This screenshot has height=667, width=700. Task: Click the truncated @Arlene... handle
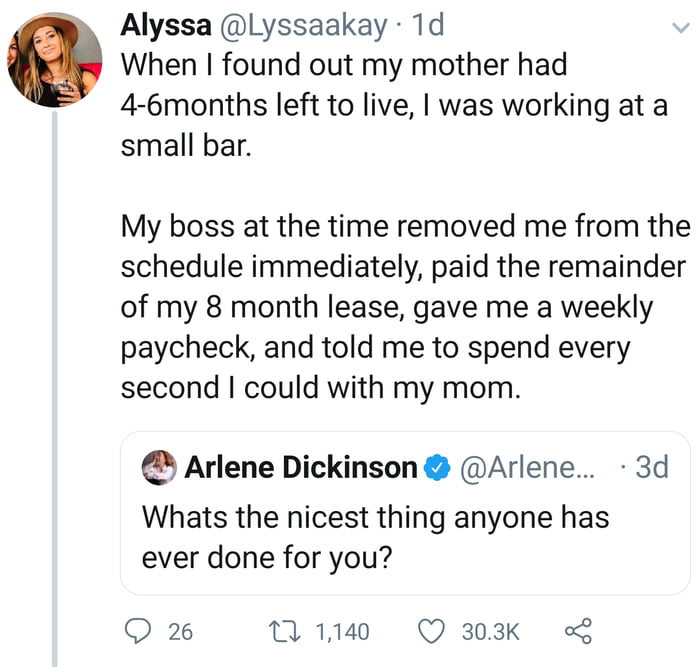pyautogui.click(x=527, y=467)
